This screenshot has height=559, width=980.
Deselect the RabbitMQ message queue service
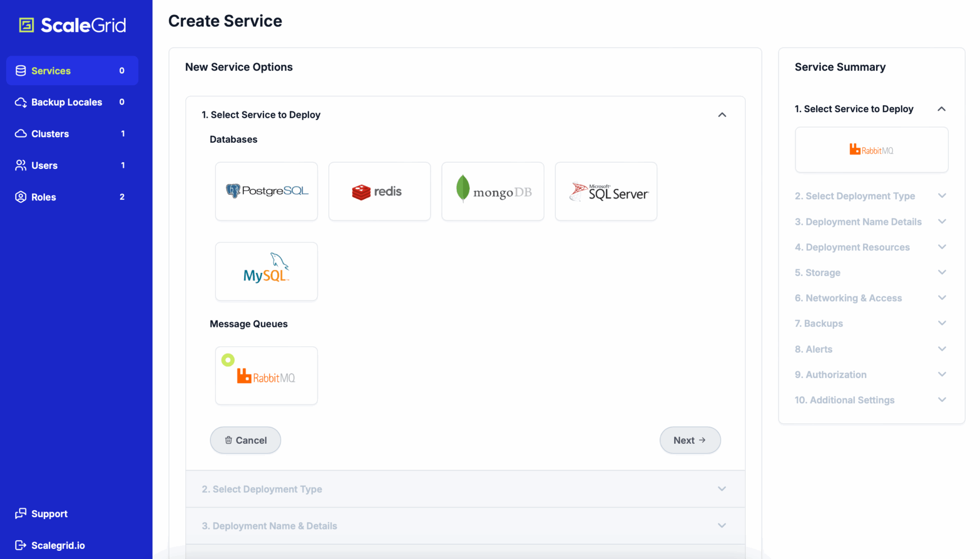point(266,375)
